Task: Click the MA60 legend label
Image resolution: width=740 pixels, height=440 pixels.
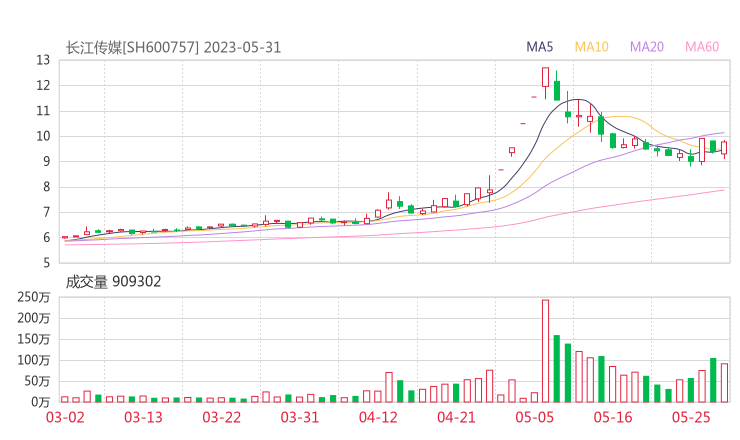Action: pyautogui.click(x=702, y=47)
